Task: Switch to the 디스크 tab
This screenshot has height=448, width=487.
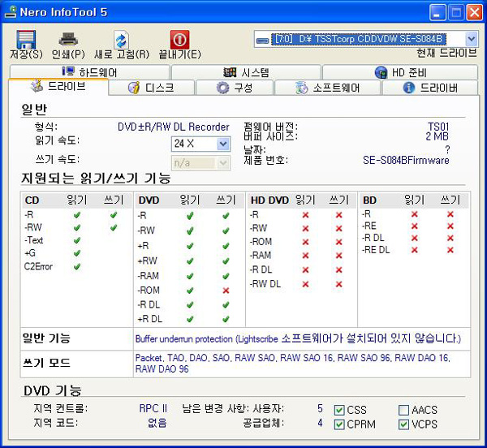Action: tap(152, 88)
